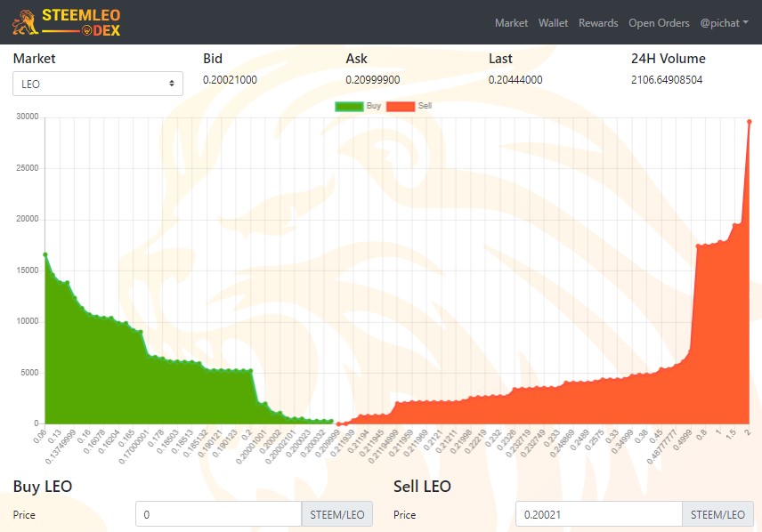Click the 24H Volume value 2106.64908504
762x532 pixels.
coord(667,80)
